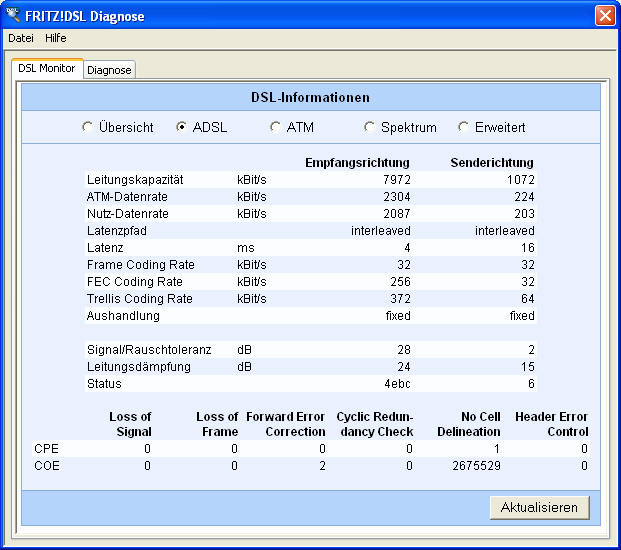
Task: Click the Aktualisieren button
Action: [539, 507]
